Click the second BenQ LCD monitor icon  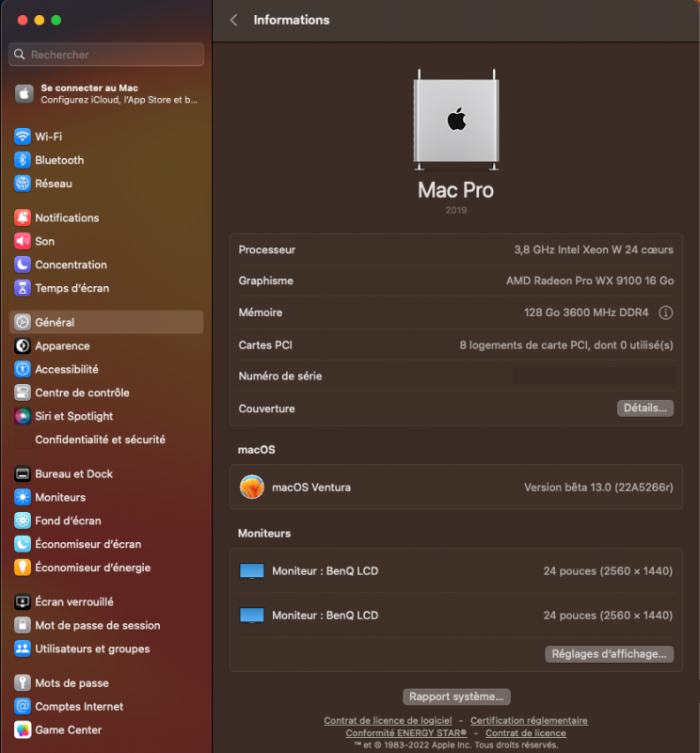[x=252, y=616]
